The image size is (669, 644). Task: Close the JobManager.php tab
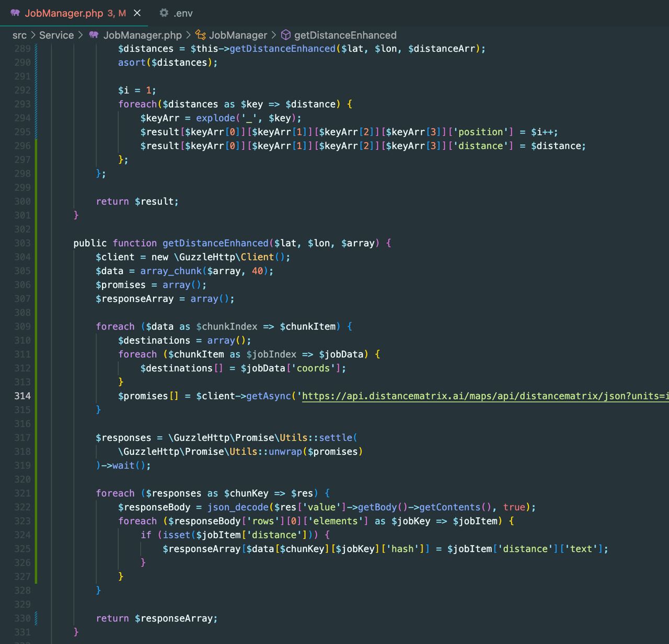(x=137, y=13)
